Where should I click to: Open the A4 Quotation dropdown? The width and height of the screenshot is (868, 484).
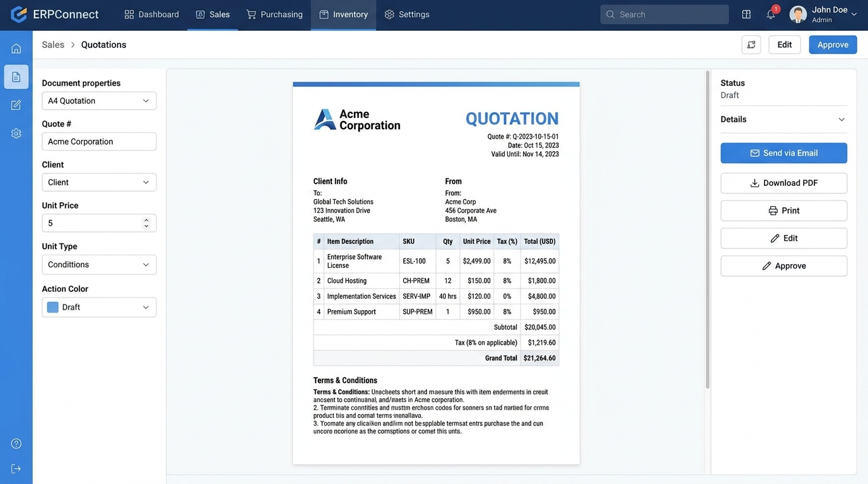(x=99, y=101)
